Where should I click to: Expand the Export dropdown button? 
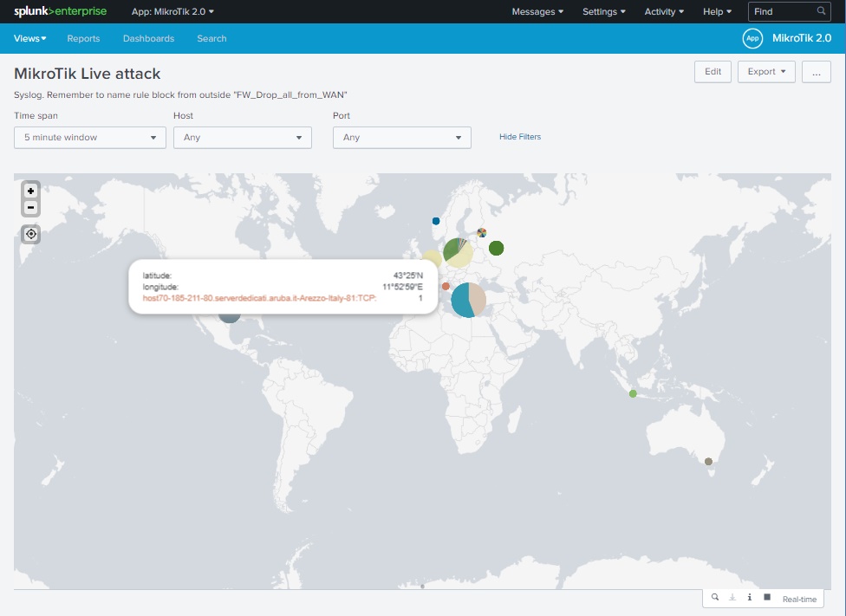tap(766, 72)
